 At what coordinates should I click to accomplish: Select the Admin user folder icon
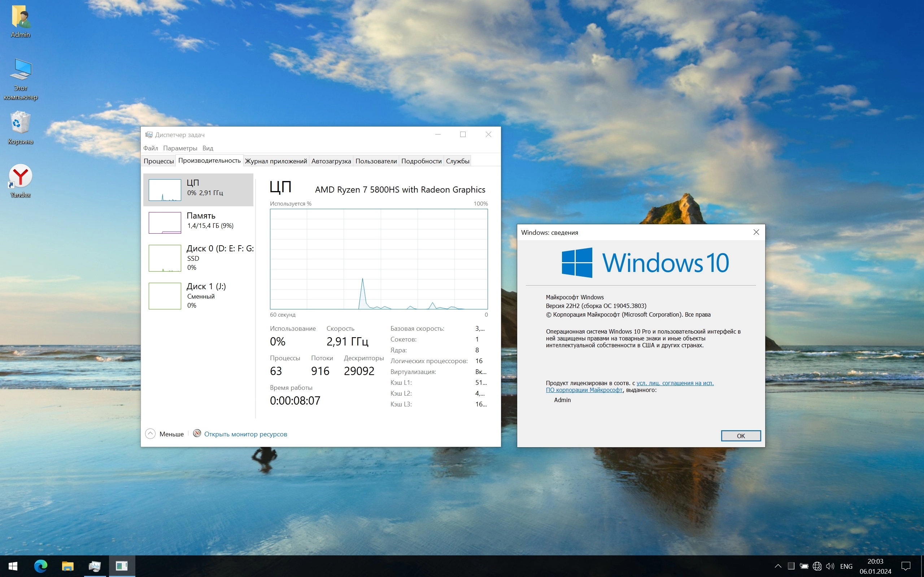(x=20, y=18)
